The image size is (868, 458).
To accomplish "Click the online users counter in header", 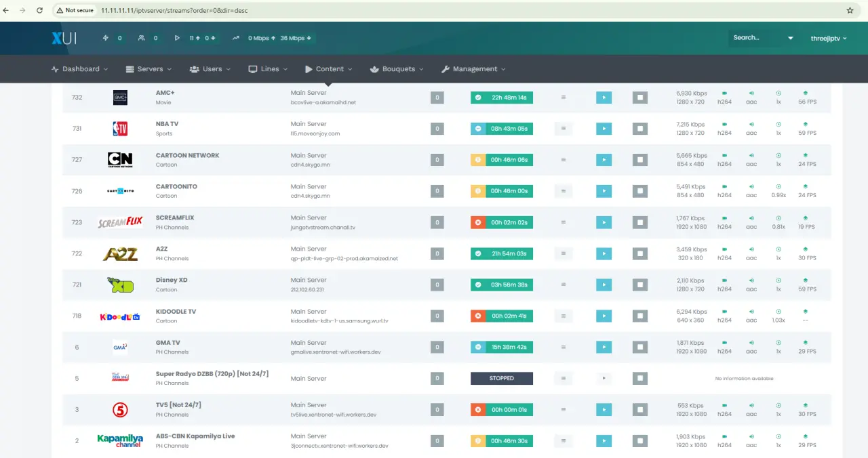I will [x=148, y=39].
